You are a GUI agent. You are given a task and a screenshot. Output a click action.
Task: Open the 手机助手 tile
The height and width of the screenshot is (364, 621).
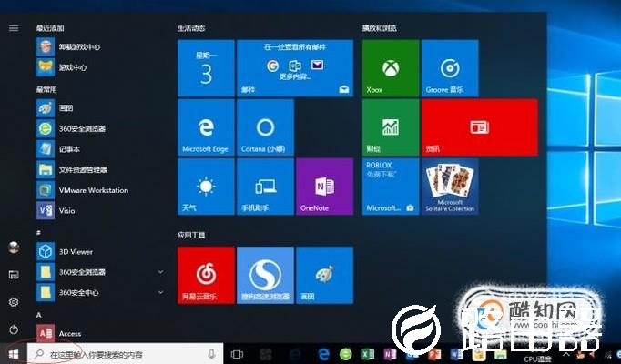pos(265,187)
